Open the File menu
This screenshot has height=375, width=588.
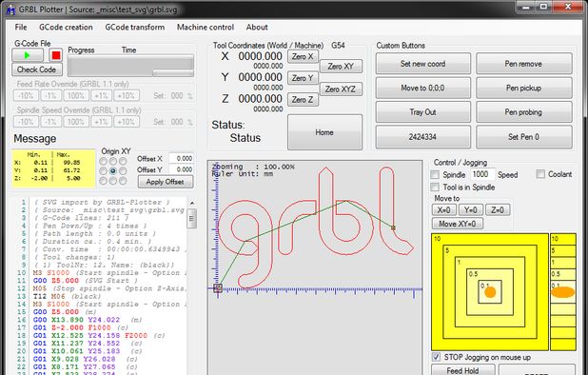point(21,27)
